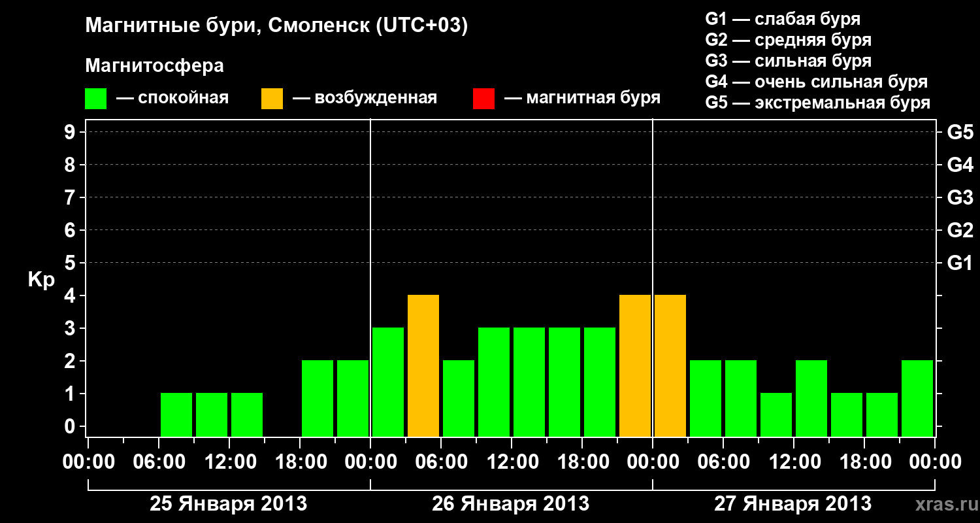
Task: Click the 'Магнитосфера' heading
Action: pos(154,66)
